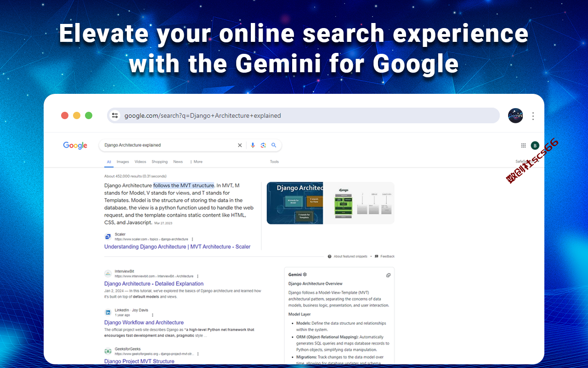Image resolution: width=588 pixels, height=368 pixels.
Task: Open Django Architecture - Detailed Explanation link
Action: [154, 284]
